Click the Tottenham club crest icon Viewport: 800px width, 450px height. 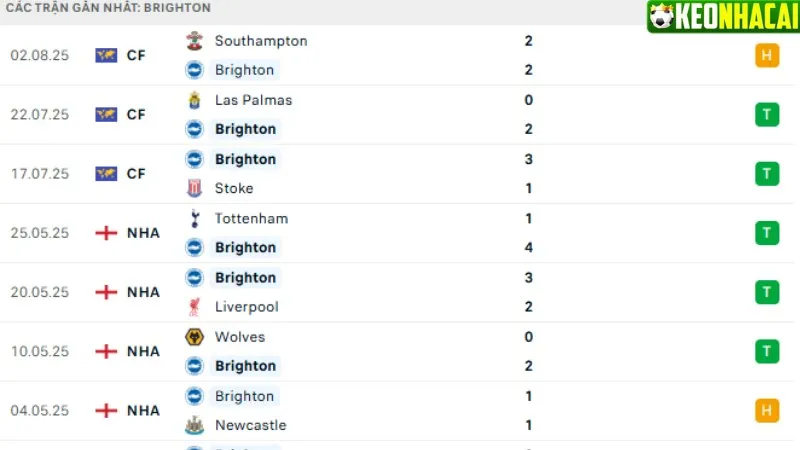coord(194,218)
